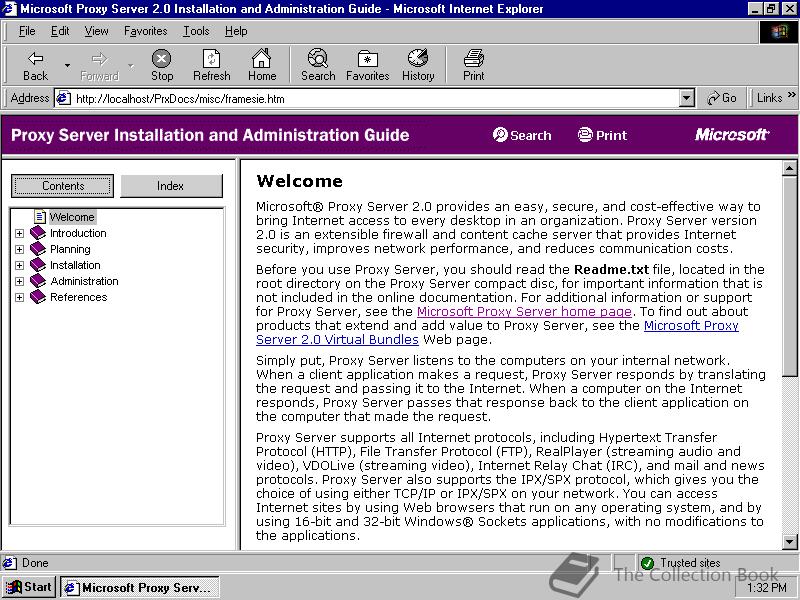800x600 pixels.
Task: Expand the Links toolbar chevron
Action: [x=791, y=95]
